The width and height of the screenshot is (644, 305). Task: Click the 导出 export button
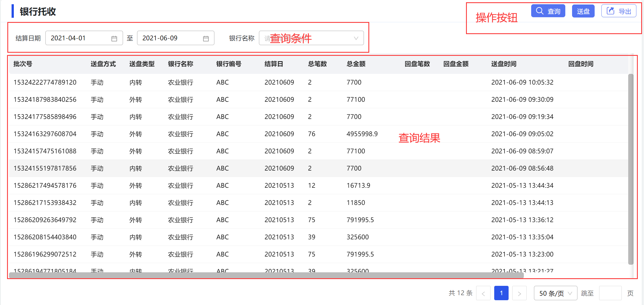pos(619,11)
